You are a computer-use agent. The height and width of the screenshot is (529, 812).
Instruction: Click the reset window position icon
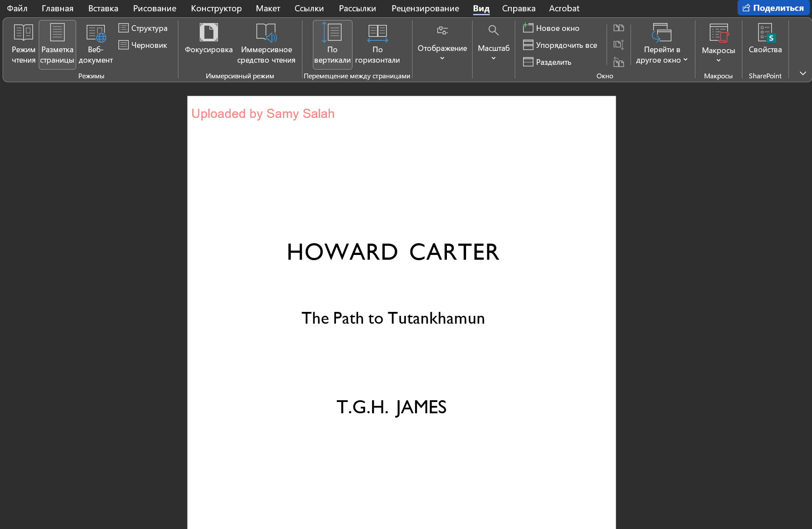pyautogui.click(x=619, y=62)
